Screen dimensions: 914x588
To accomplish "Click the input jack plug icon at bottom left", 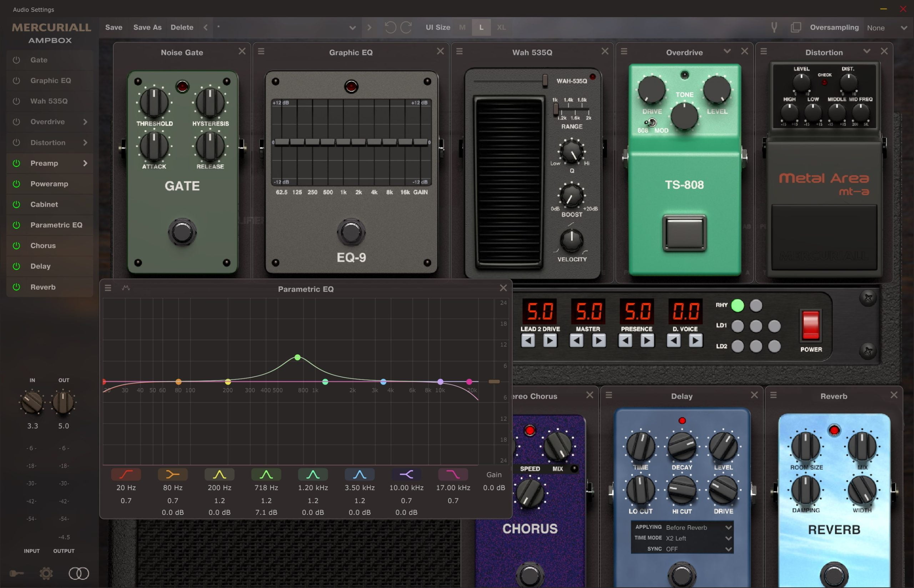I will [x=16, y=573].
